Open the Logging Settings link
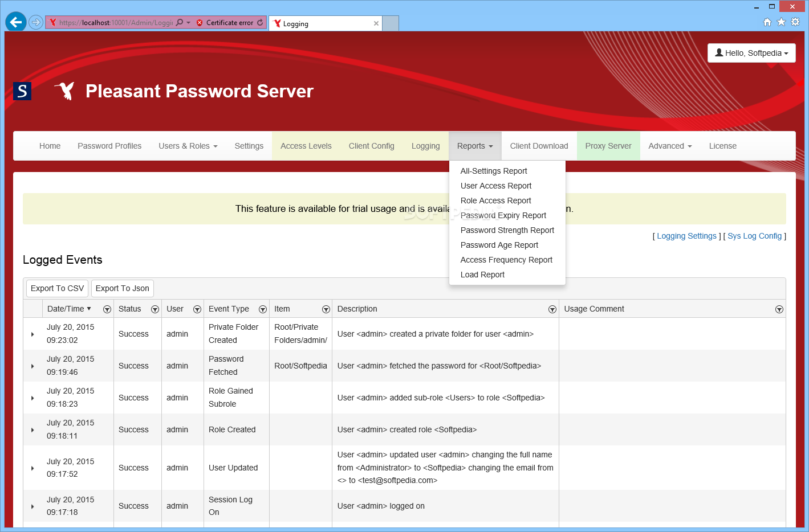This screenshot has width=809, height=532. pos(686,236)
